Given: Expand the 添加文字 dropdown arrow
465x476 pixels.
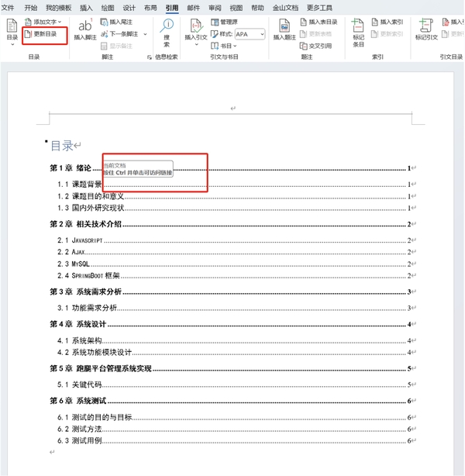Looking at the screenshot, I should tap(60, 22).
